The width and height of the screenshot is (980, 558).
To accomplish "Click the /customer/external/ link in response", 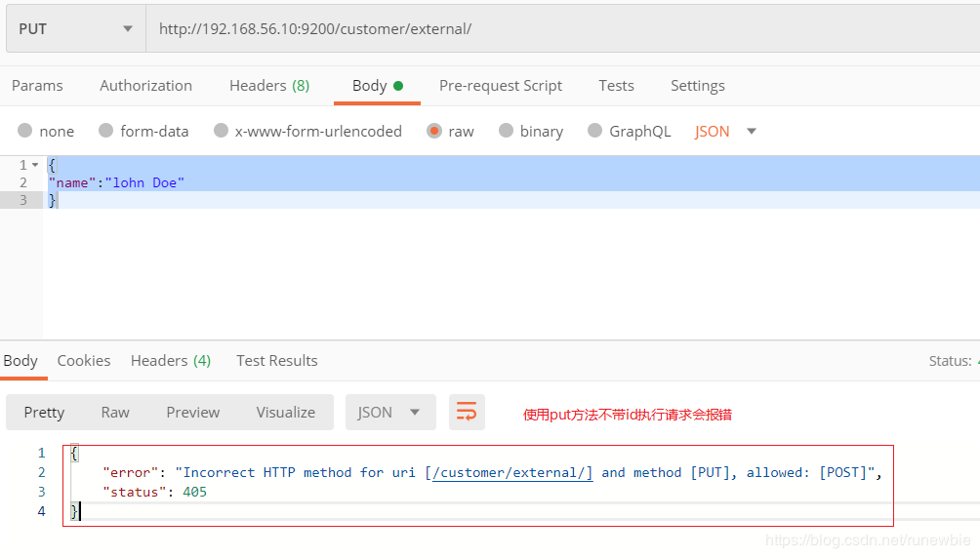I will (x=512, y=472).
